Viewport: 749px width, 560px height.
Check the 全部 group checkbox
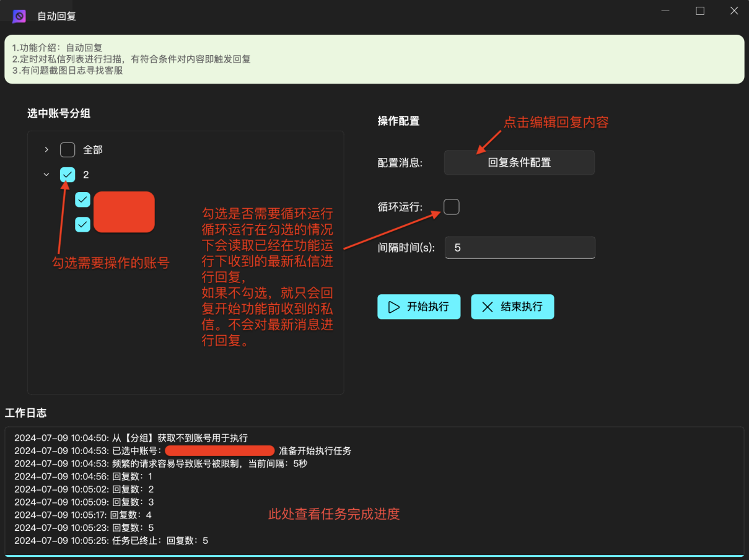68,150
